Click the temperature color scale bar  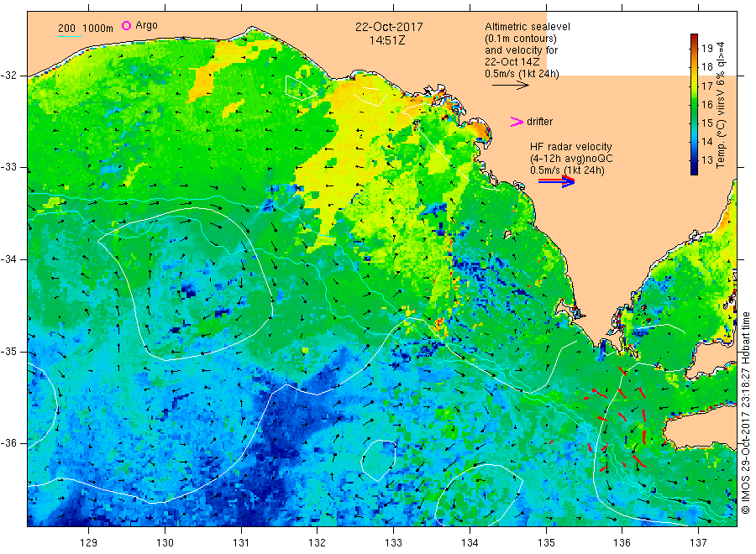coord(694,104)
